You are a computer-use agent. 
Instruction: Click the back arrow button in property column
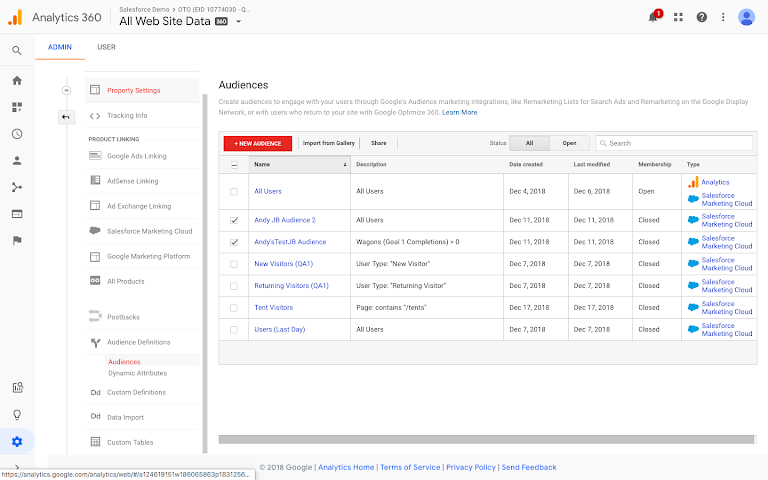coord(66,117)
